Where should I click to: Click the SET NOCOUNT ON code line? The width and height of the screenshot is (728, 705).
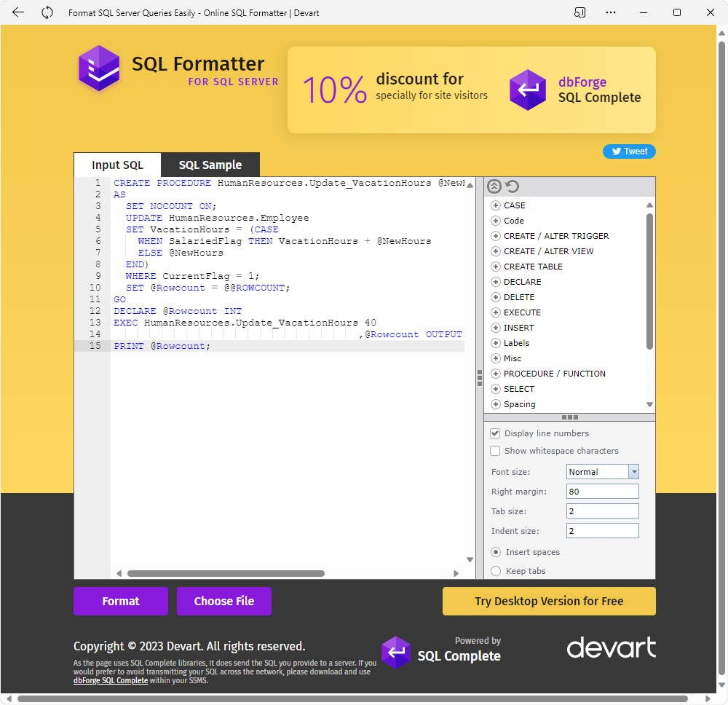171,206
